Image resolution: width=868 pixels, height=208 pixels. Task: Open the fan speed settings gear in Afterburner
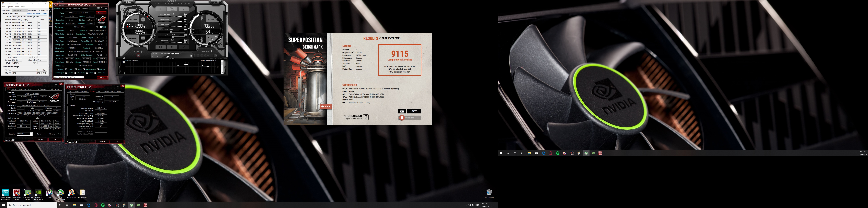(x=156, y=42)
